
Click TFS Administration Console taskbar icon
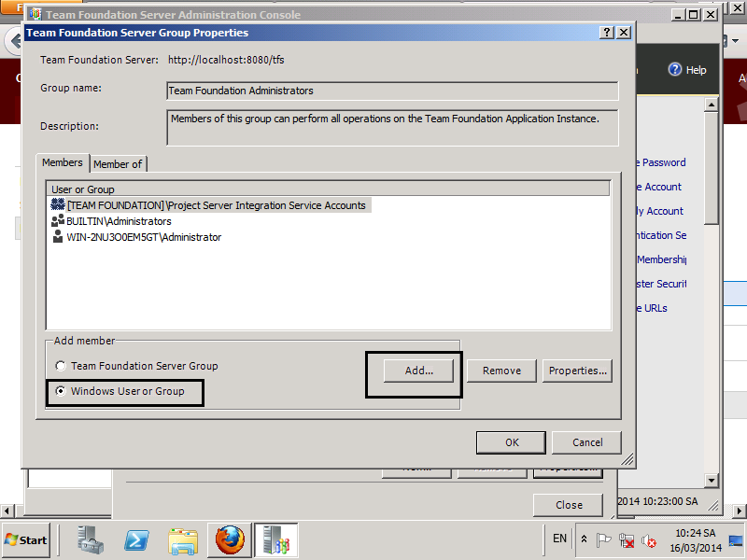(x=275, y=540)
